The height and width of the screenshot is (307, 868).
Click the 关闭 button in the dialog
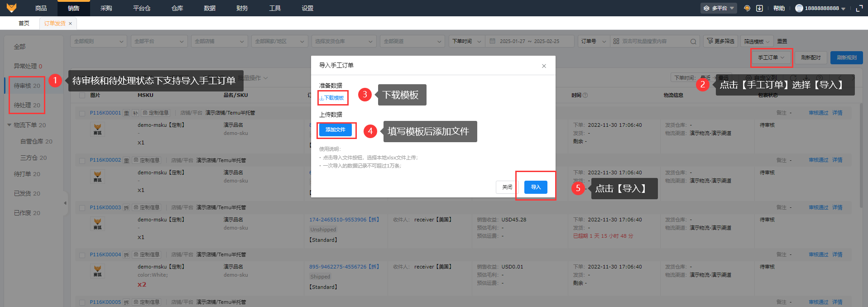coord(507,187)
